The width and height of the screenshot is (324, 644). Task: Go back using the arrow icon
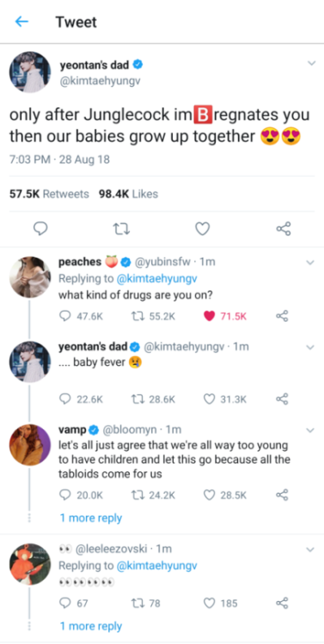click(21, 21)
